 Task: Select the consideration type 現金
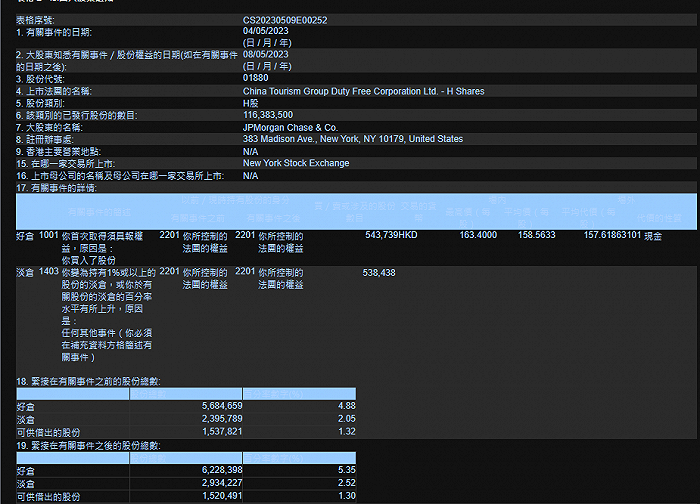(653, 236)
